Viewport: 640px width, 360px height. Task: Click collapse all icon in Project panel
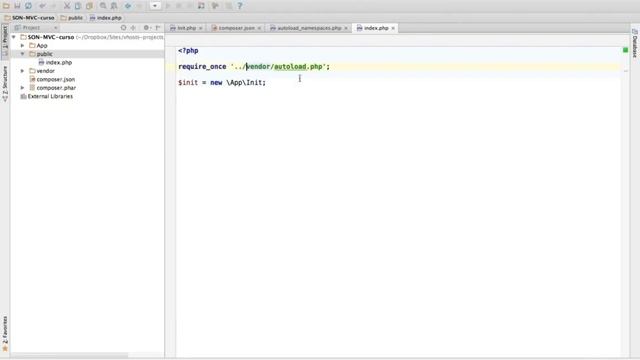pos(133,28)
